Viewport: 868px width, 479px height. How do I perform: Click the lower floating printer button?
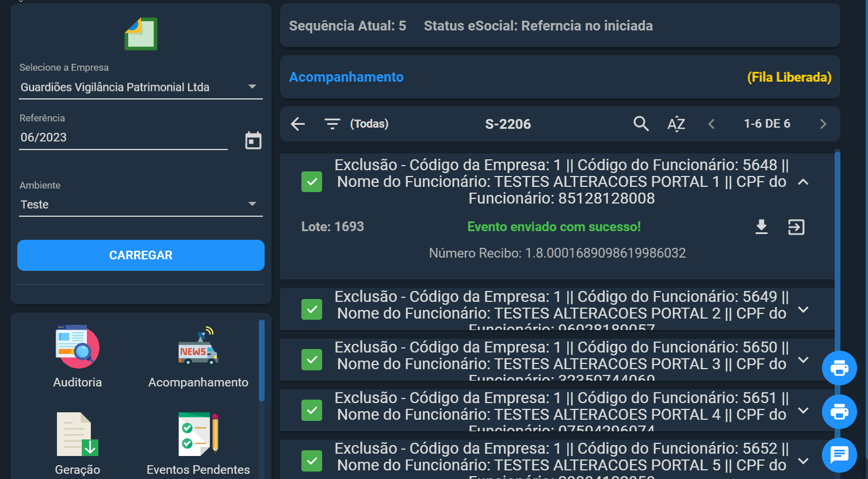pyautogui.click(x=839, y=412)
